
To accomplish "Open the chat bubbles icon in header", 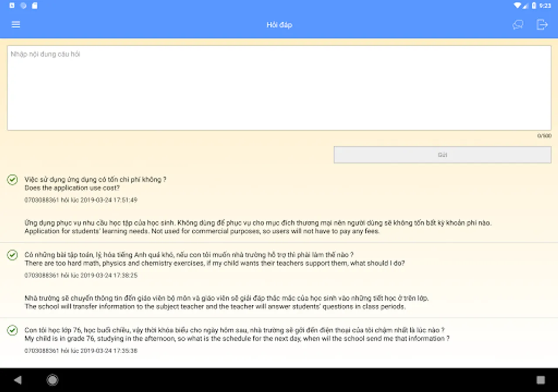I will point(518,25).
